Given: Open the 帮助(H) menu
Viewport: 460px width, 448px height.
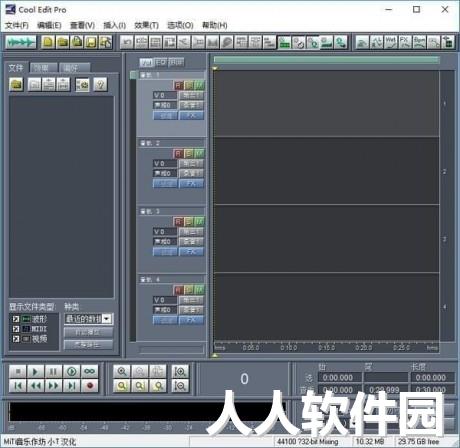Looking at the screenshot, I should [215, 25].
